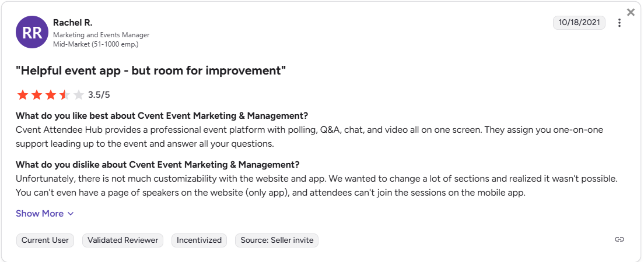Image resolution: width=644 pixels, height=262 pixels.
Task: Click the 3.5/5 rating score
Action: click(99, 94)
